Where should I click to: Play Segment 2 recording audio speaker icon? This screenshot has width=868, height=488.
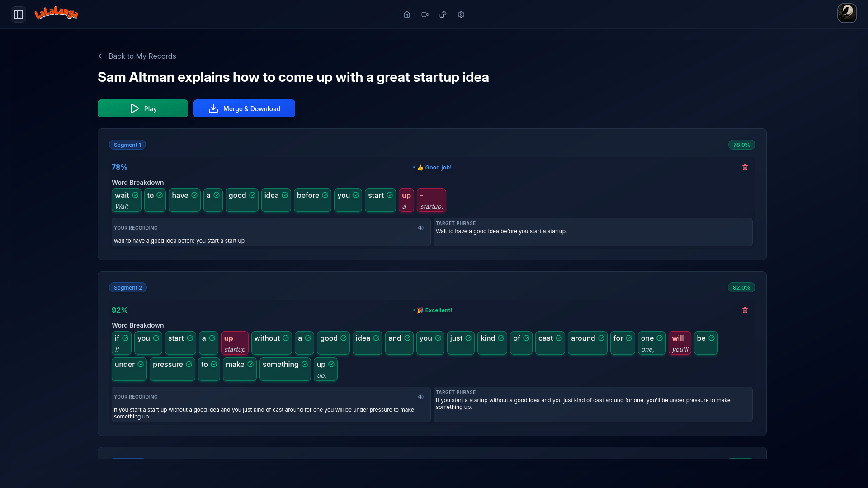click(x=421, y=397)
